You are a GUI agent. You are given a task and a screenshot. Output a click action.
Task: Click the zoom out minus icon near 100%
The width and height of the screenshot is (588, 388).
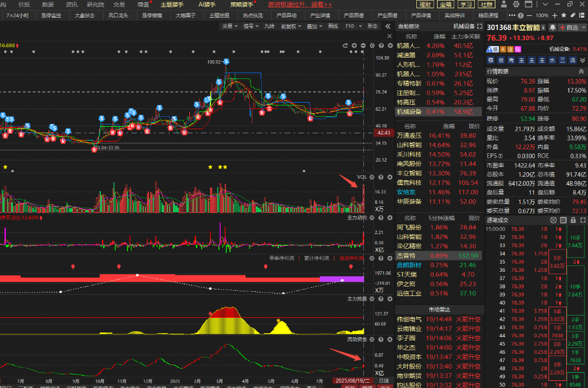(529, 15)
